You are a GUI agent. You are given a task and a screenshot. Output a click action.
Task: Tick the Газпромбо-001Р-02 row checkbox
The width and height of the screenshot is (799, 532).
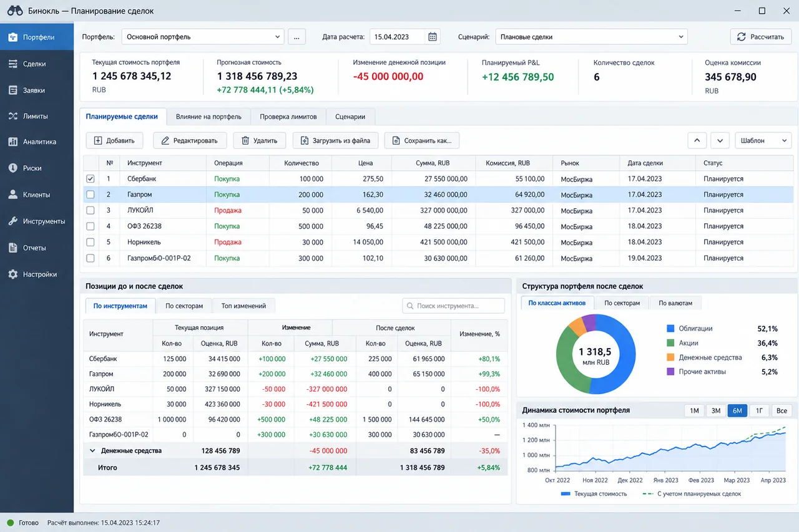[x=91, y=258]
